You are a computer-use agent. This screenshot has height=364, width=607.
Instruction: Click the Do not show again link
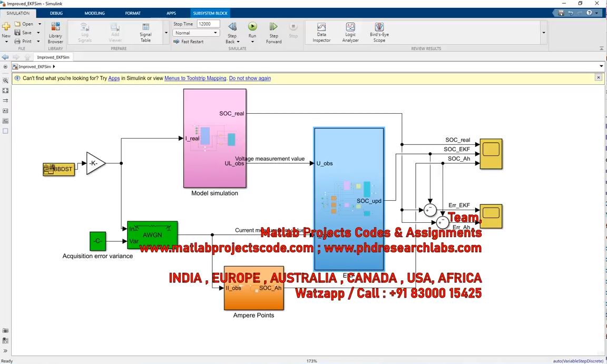pyautogui.click(x=250, y=78)
